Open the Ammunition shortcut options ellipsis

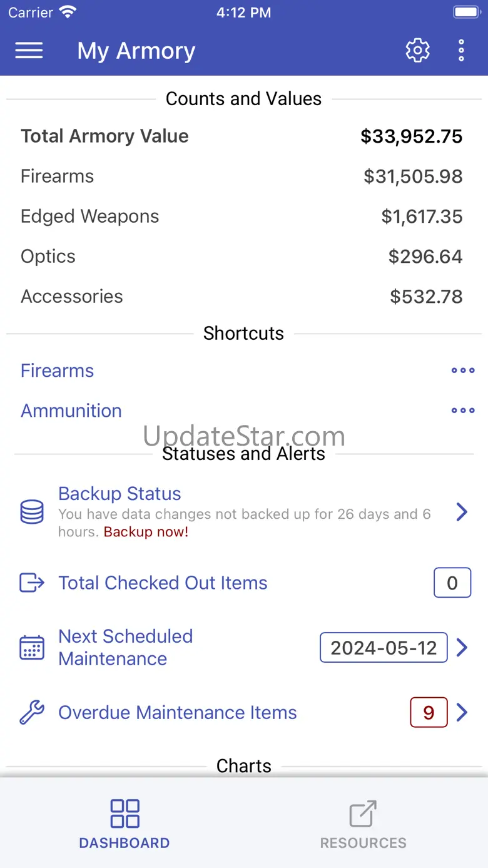tap(463, 411)
